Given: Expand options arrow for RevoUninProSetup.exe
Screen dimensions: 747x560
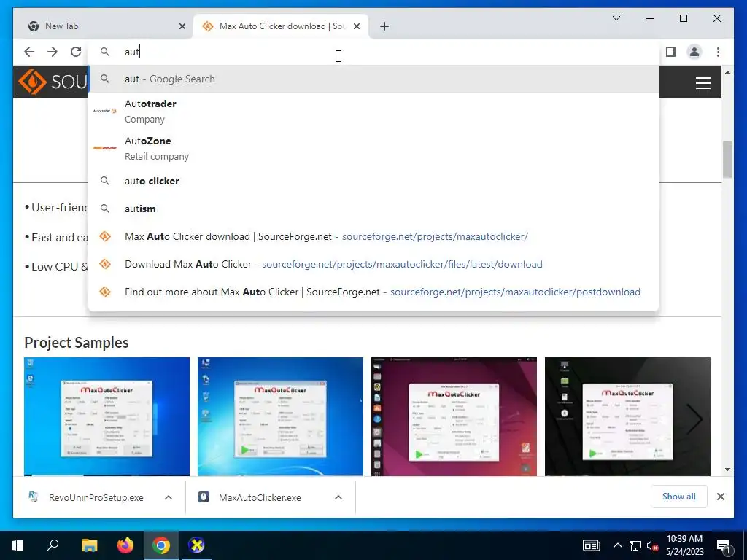Looking at the screenshot, I should [169, 497].
